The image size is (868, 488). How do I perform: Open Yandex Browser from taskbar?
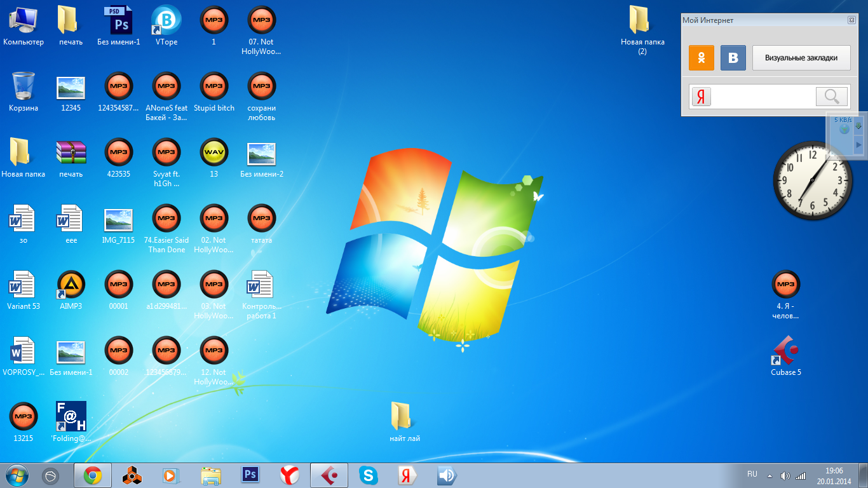click(290, 475)
